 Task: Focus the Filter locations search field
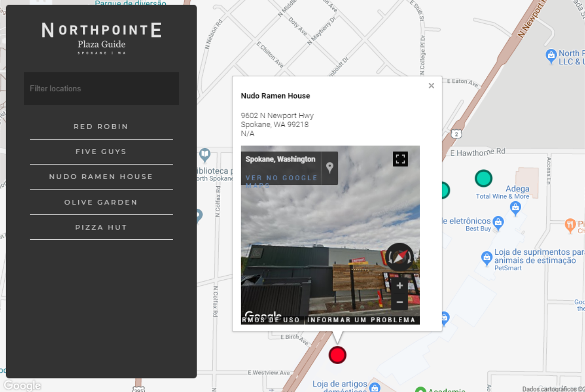pyautogui.click(x=101, y=88)
